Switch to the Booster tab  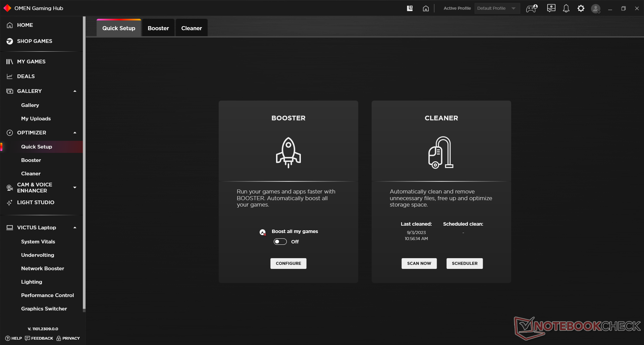tap(158, 28)
